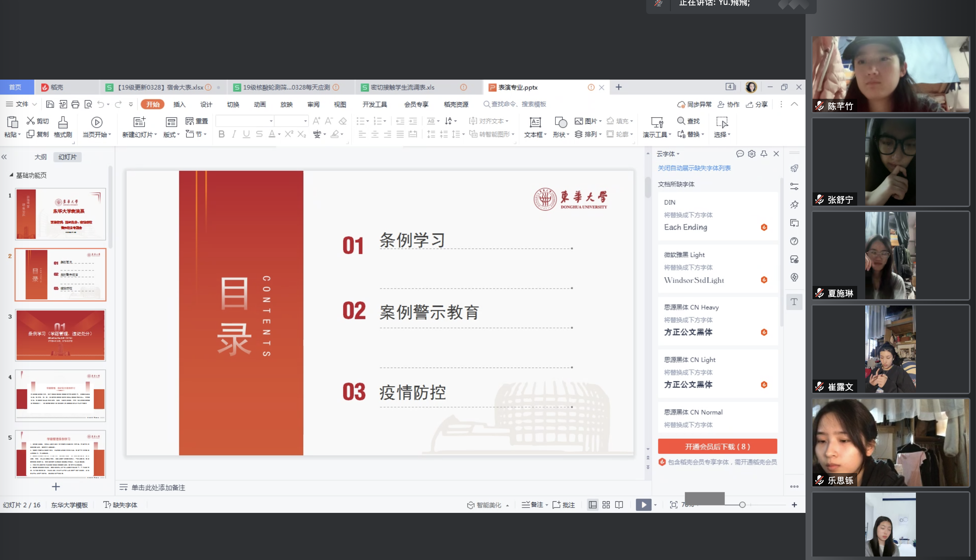
Task: Switch to slide sorter grid view
Action: point(606,504)
